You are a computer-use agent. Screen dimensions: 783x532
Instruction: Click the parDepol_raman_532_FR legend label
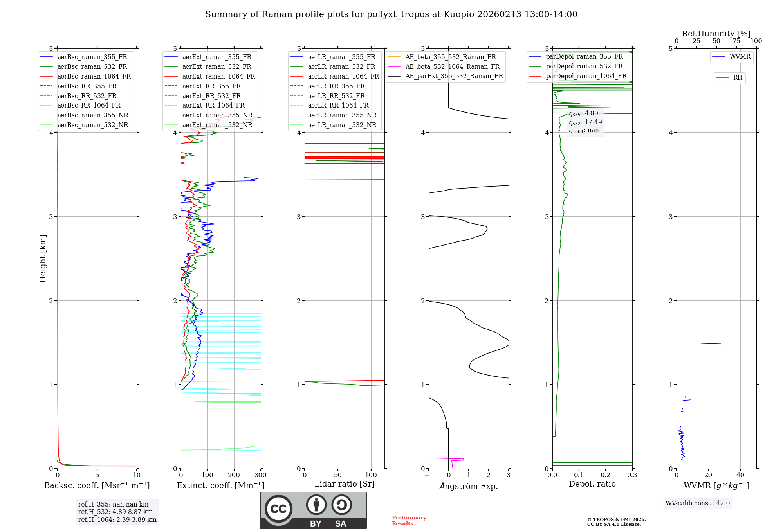coord(584,66)
